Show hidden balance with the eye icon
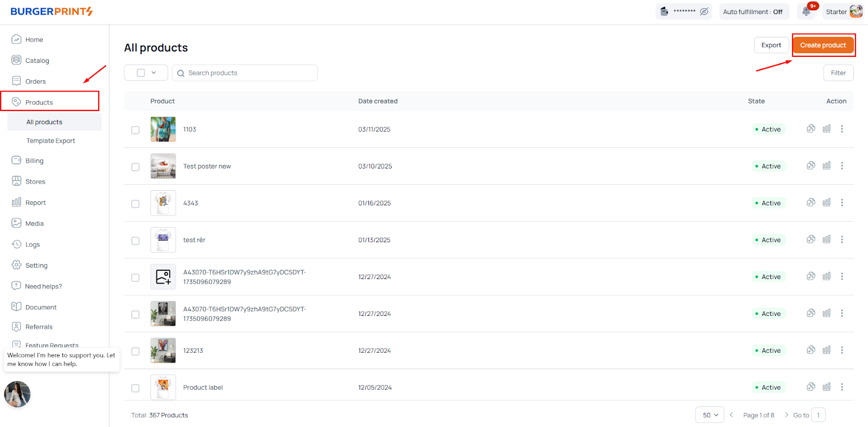This screenshot has height=427, width=868. click(704, 11)
